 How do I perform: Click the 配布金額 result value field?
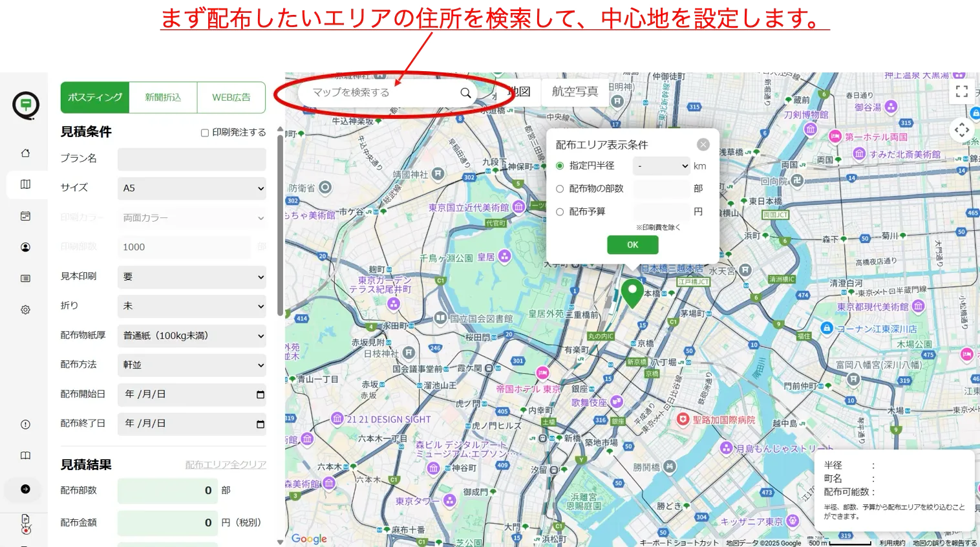click(168, 523)
